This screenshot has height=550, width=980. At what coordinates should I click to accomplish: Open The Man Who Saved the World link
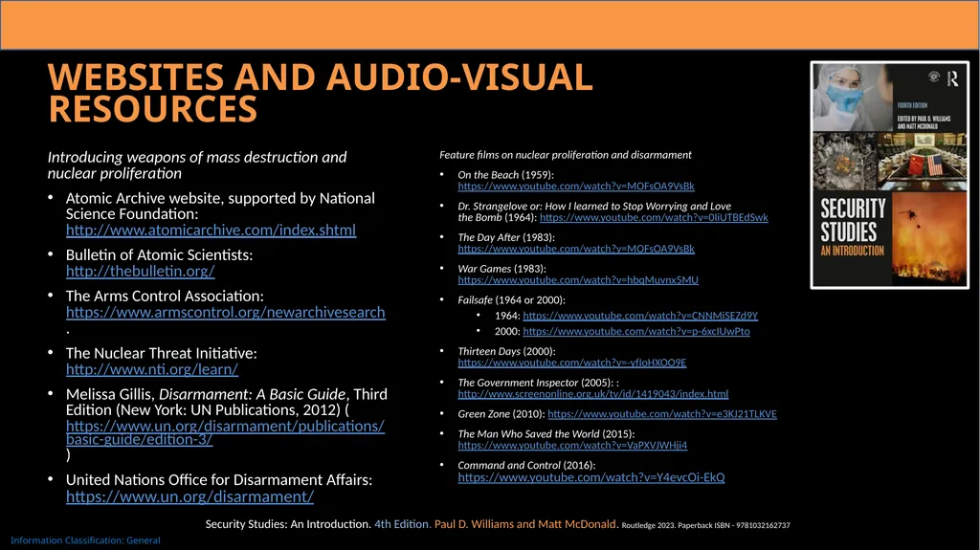coord(572,445)
